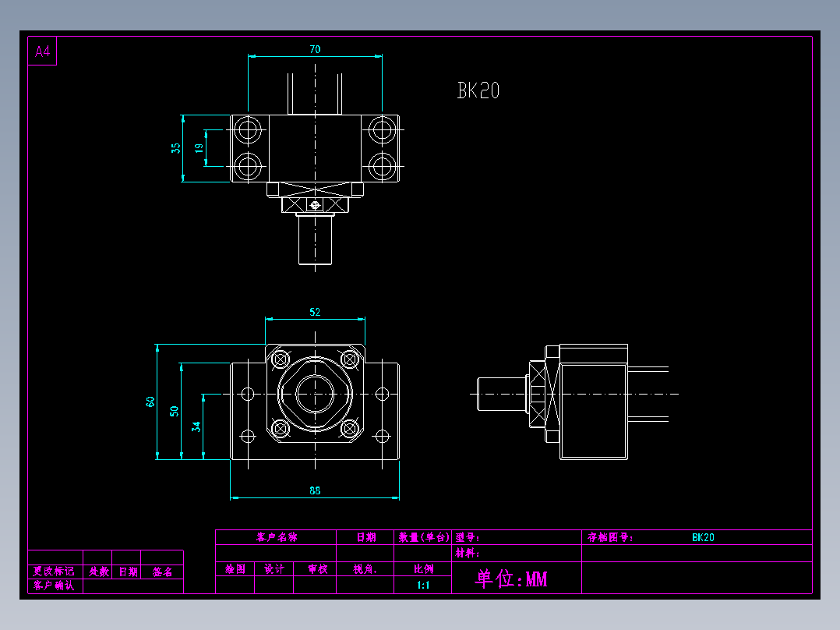Click the 50 dimension value

click(x=174, y=411)
